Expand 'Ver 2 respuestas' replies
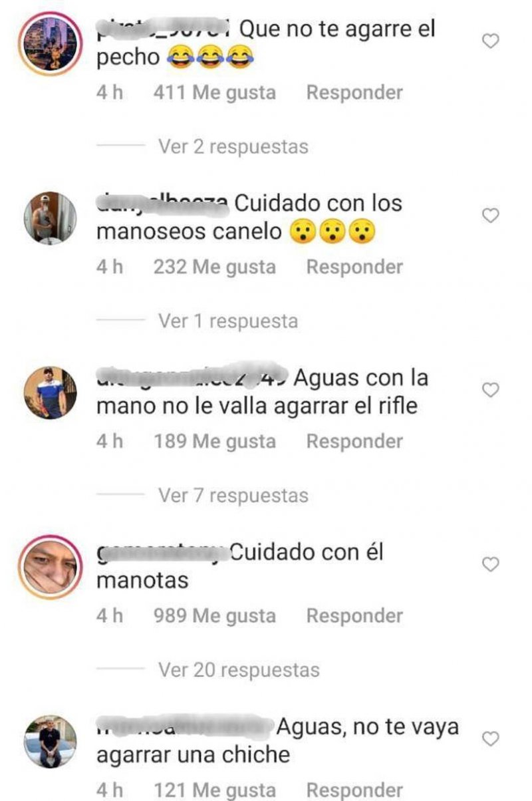The height and width of the screenshot is (801, 532). (x=233, y=146)
